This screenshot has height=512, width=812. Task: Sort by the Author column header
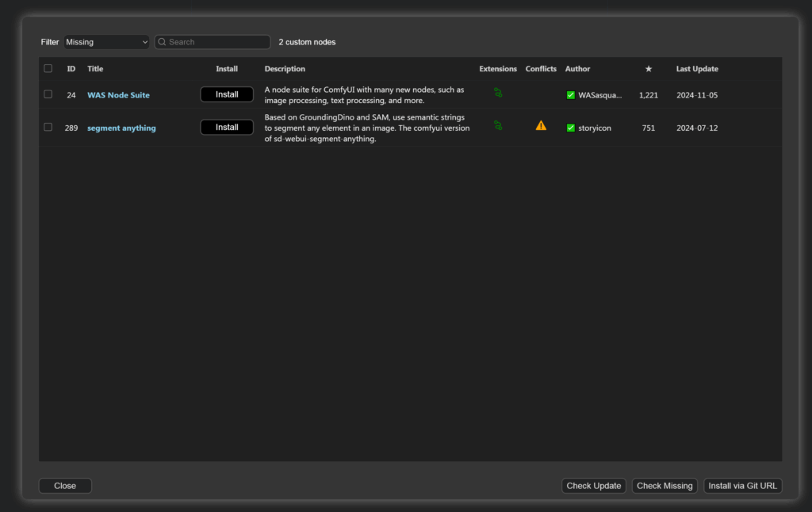[577, 69]
